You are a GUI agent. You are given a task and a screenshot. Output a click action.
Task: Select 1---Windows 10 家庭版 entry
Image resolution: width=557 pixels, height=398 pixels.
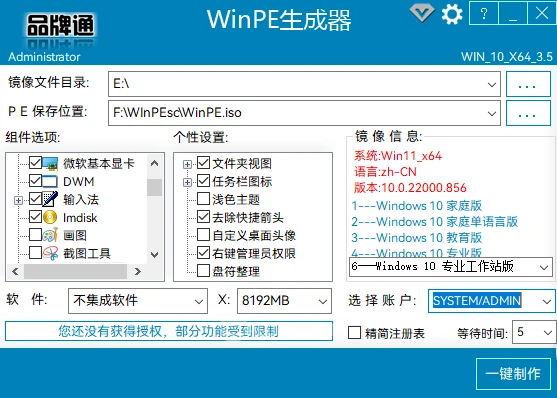point(416,205)
